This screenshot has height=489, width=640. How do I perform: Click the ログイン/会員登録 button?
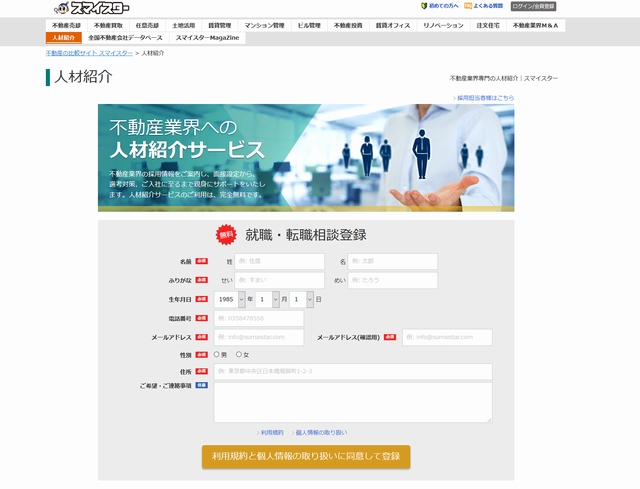click(533, 6)
